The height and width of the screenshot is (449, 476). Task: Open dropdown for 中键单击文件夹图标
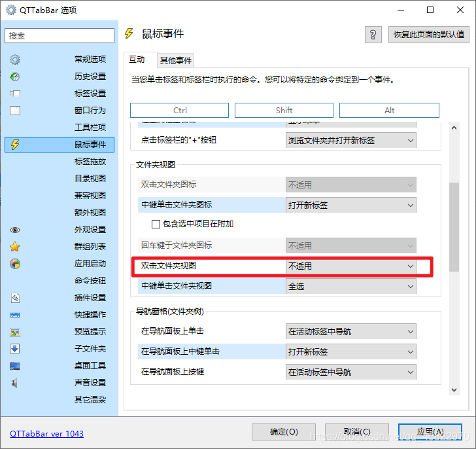click(x=351, y=205)
